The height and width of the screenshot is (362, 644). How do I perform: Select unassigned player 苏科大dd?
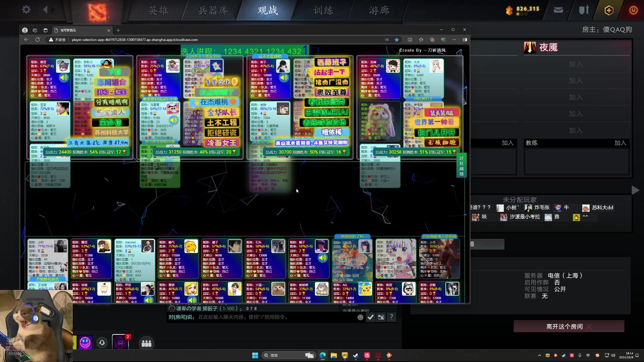[x=598, y=208]
